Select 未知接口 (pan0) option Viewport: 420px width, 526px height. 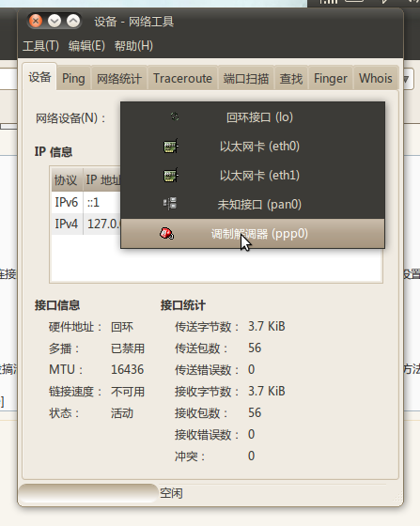(253, 205)
